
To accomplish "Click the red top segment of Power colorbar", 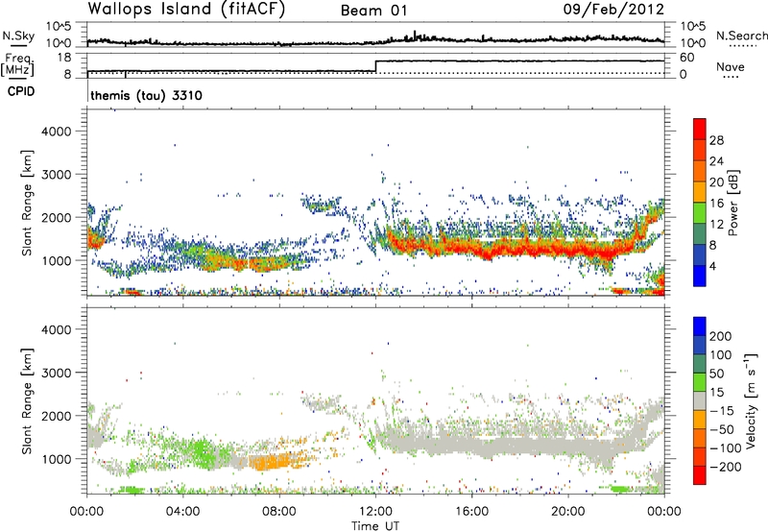I will (700, 129).
